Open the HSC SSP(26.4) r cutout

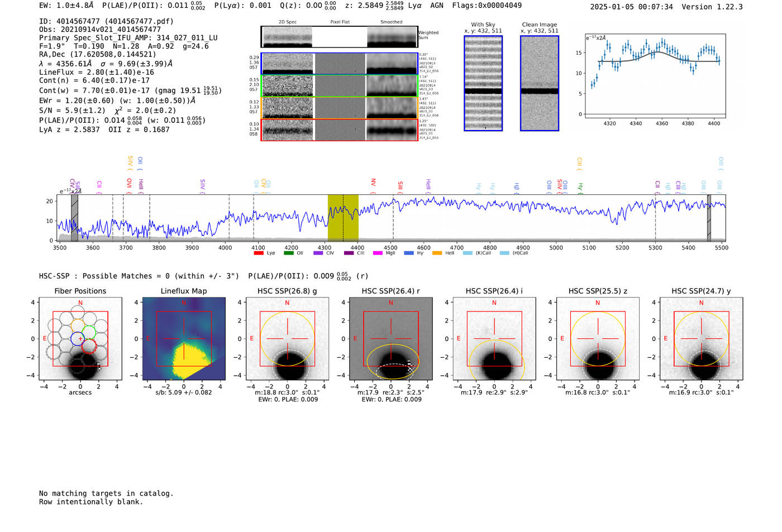pyautogui.click(x=390, y=339)
